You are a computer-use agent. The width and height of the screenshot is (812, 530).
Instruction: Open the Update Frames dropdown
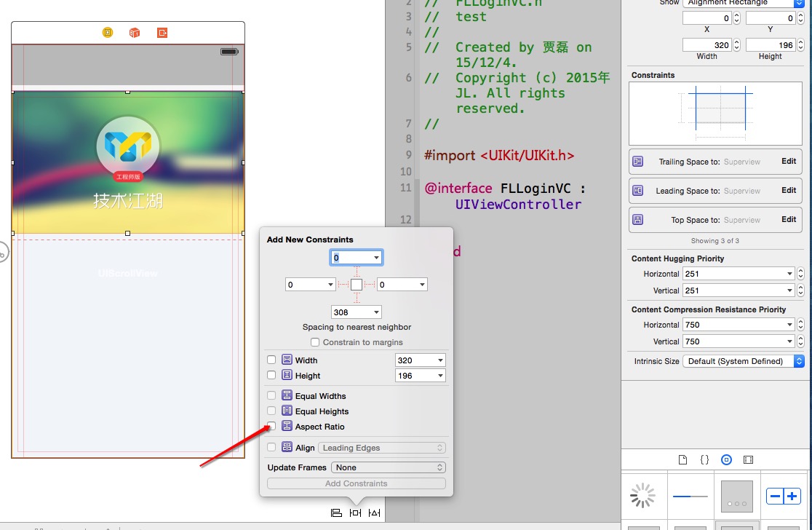click(388, 467)
